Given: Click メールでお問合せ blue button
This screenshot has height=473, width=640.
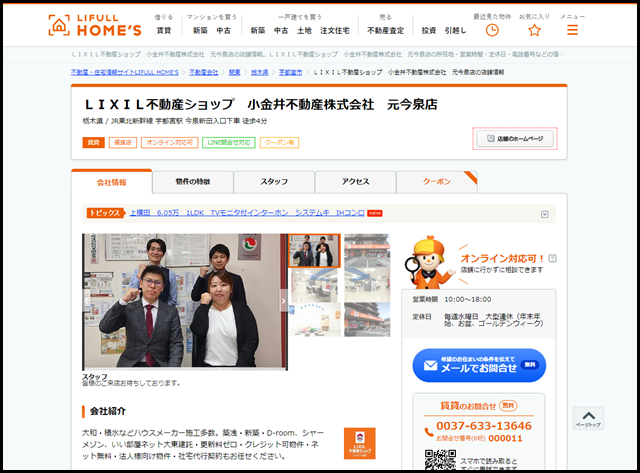Looking at the screenshot, I should coord(479,365).
